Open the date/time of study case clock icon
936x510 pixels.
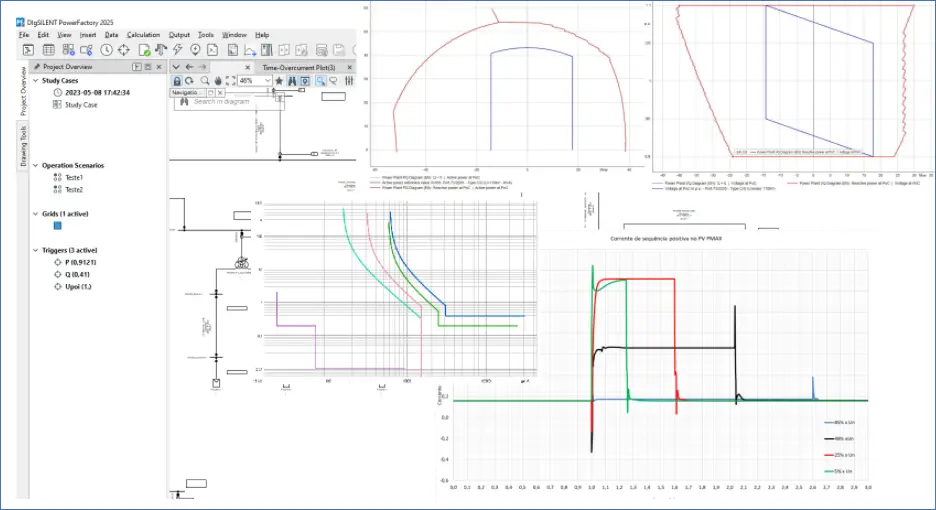pos(106,50)
